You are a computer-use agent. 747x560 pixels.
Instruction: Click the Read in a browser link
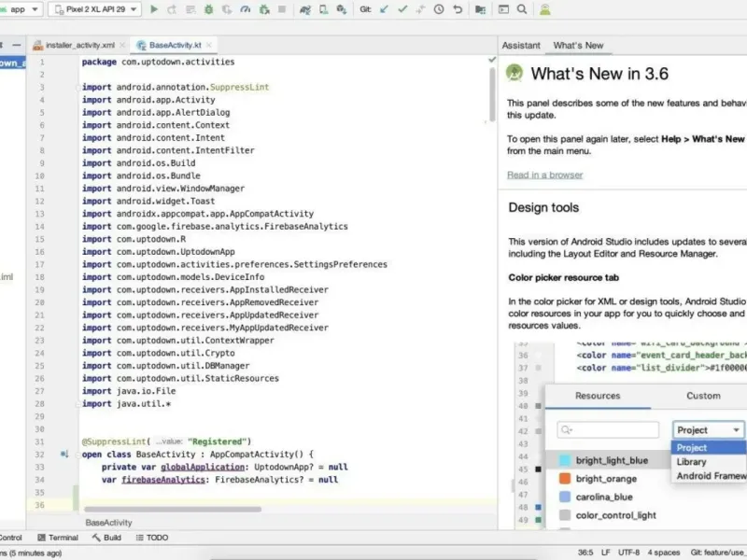(544, 175)
